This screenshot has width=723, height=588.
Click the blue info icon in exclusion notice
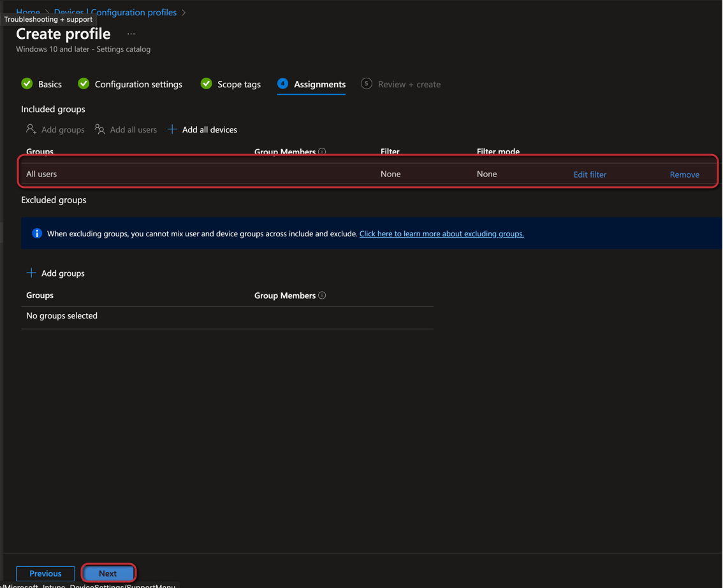coord(37,233)
